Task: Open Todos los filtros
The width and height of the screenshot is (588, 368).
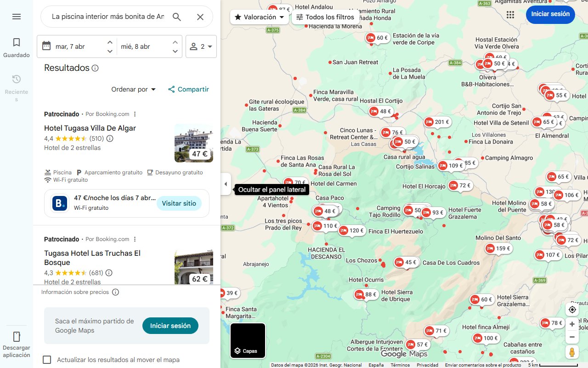Action: 326,17
